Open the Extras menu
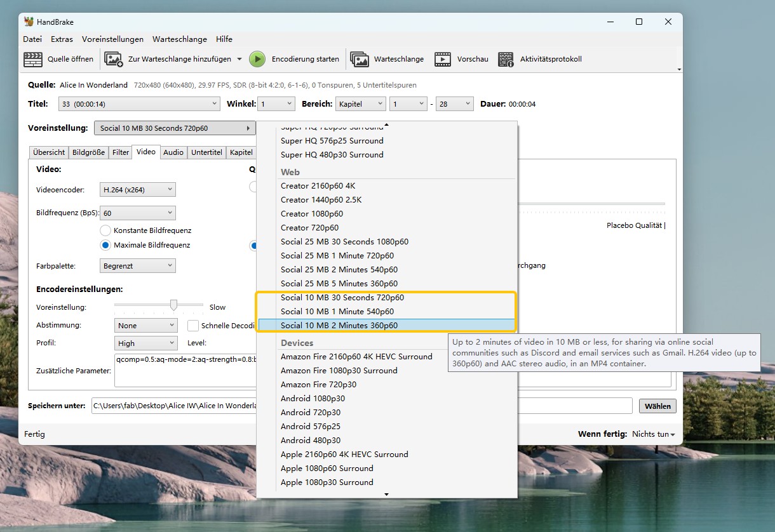This screenshot has width=775, height=532. (x=62, y=39)
